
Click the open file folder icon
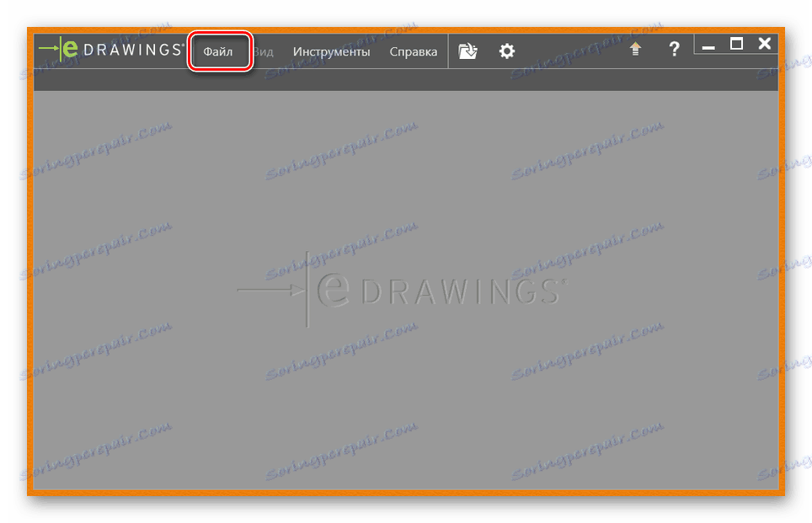pos(467,51)
